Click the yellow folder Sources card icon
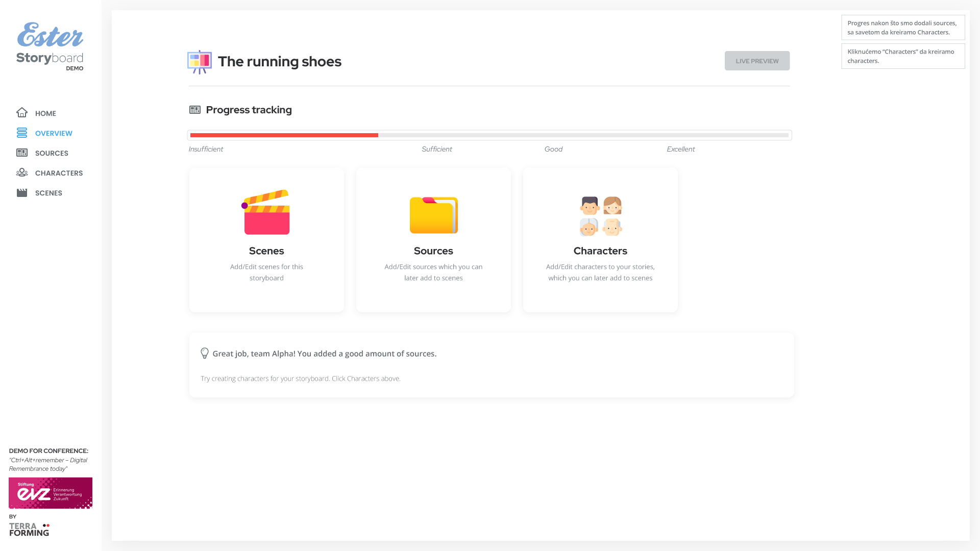This screenshot has height=551, width=980. [433, 215]
